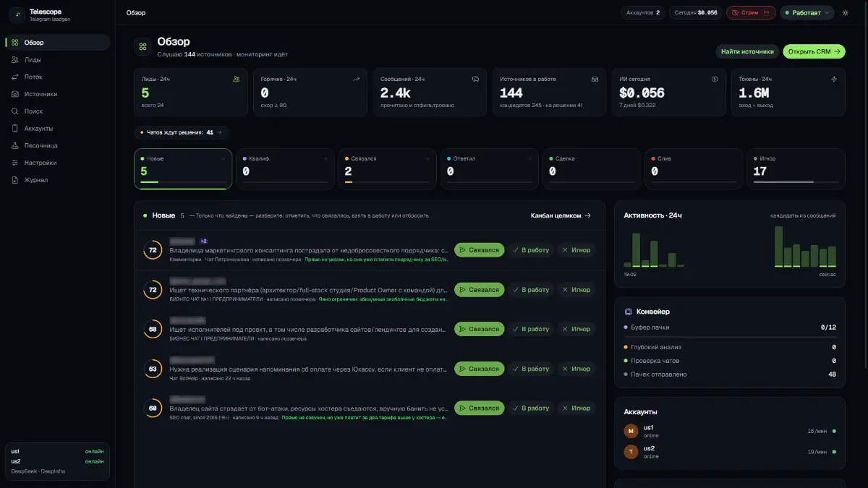Click the Настройки sliders icon in sidebar
Screen dimensions: 868x488
click(x=15, y=163)
